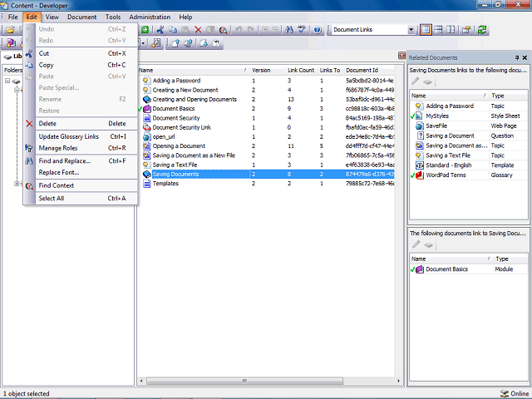The width and height of the screenshot is (532, 399).
Task: Click the Online status icon
Action: 505,393
